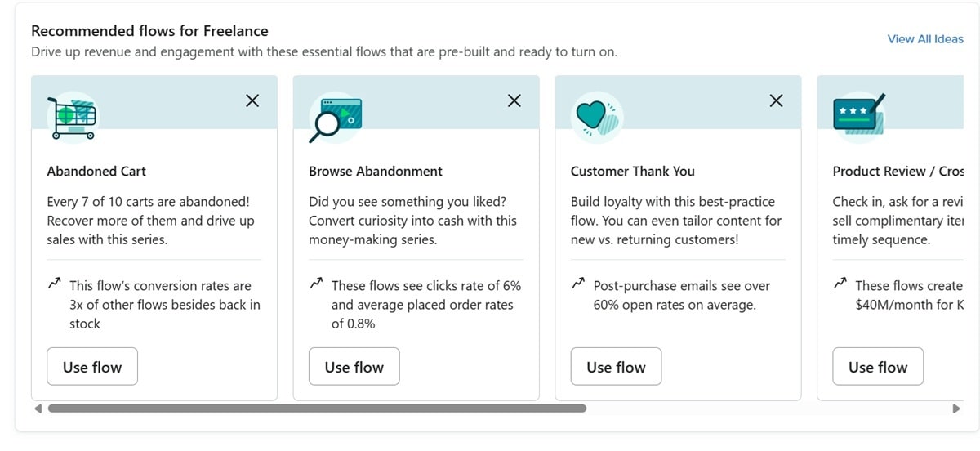
Task: Click the horizontal scrollbar thumb
Action: (317, 408)
